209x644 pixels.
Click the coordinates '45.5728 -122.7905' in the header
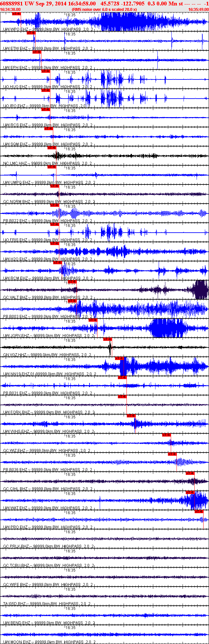tap(122, 4)
